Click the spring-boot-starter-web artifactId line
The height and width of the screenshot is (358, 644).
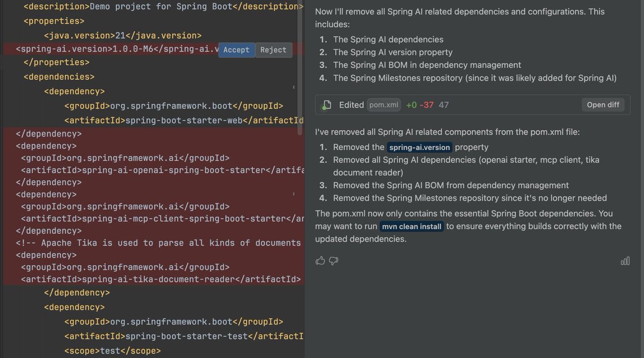tap(184, 120)
